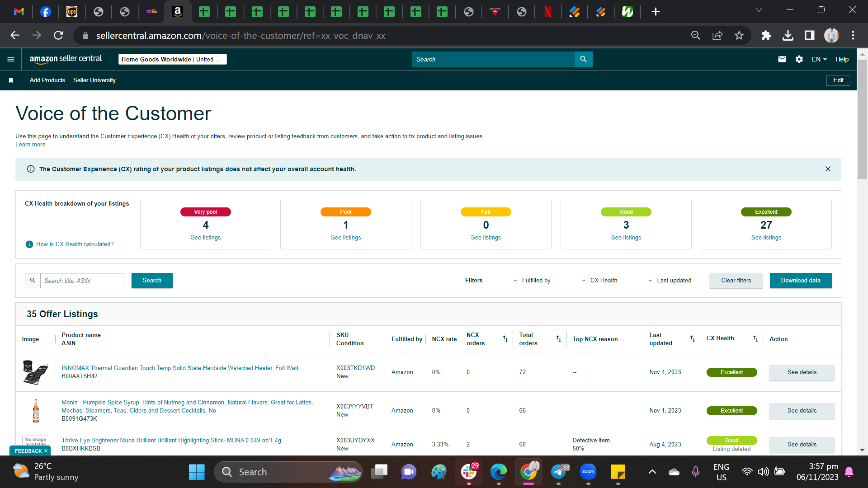Viewport: 868px width, 488px height.
Task: Switch to the UPS browser tab
Action: (x=72, y=12)
